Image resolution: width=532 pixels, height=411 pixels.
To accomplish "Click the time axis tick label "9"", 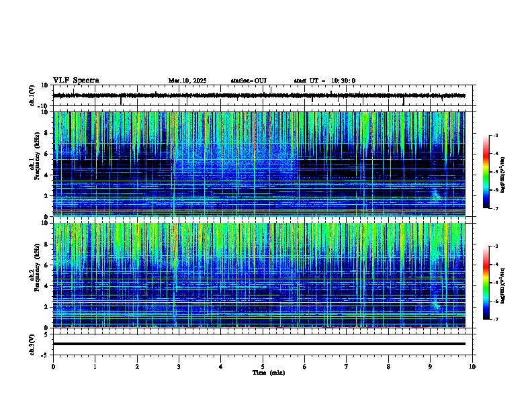I will pos(430,367).
